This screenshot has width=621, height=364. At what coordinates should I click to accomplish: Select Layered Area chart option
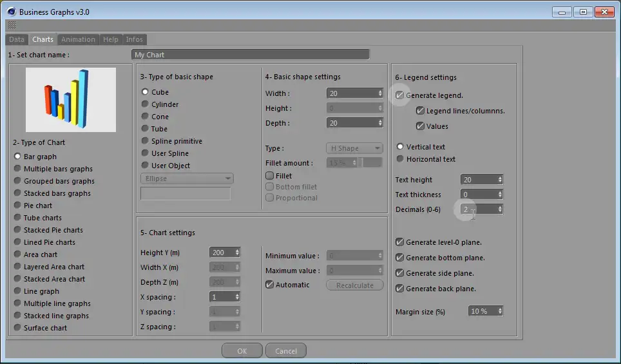pos(49,267)
